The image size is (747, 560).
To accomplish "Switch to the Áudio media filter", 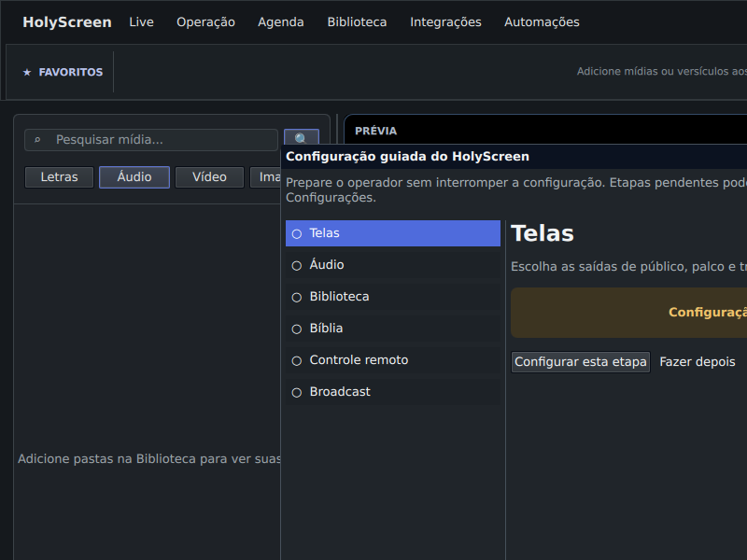I will tap(134, 177).
